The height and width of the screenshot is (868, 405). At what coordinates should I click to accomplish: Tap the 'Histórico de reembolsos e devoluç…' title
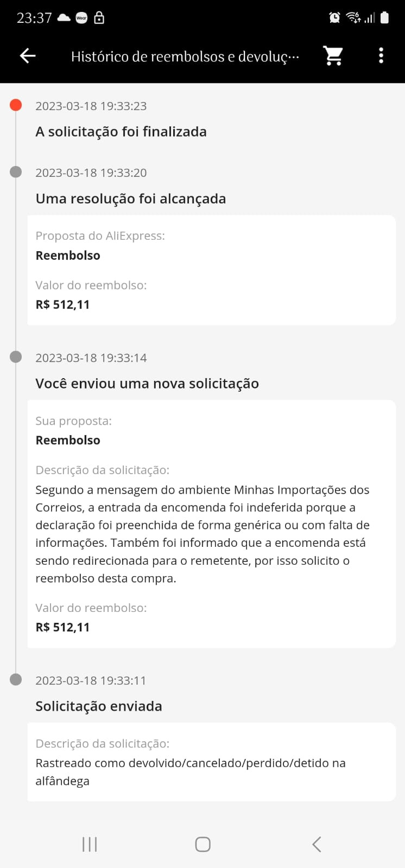(185, 56)
